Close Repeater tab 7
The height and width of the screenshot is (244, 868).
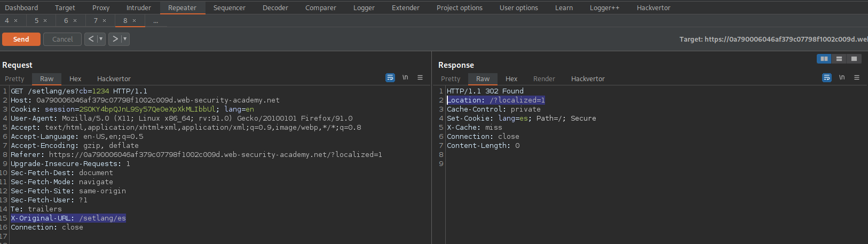[x=104, y=21]
